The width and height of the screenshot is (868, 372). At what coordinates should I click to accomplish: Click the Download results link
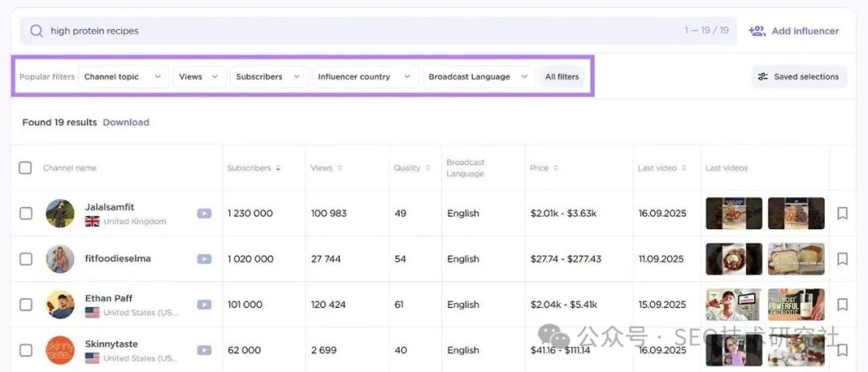[125, 122]
